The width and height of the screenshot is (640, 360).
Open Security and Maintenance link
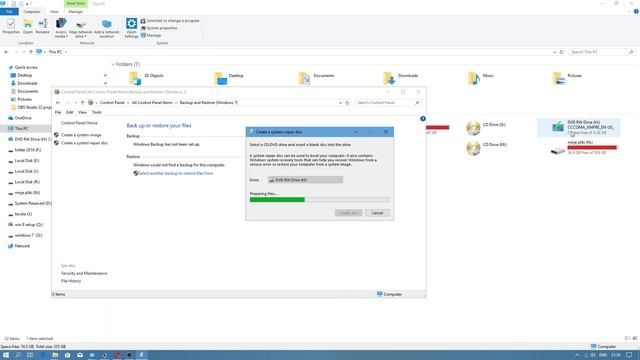84,273
